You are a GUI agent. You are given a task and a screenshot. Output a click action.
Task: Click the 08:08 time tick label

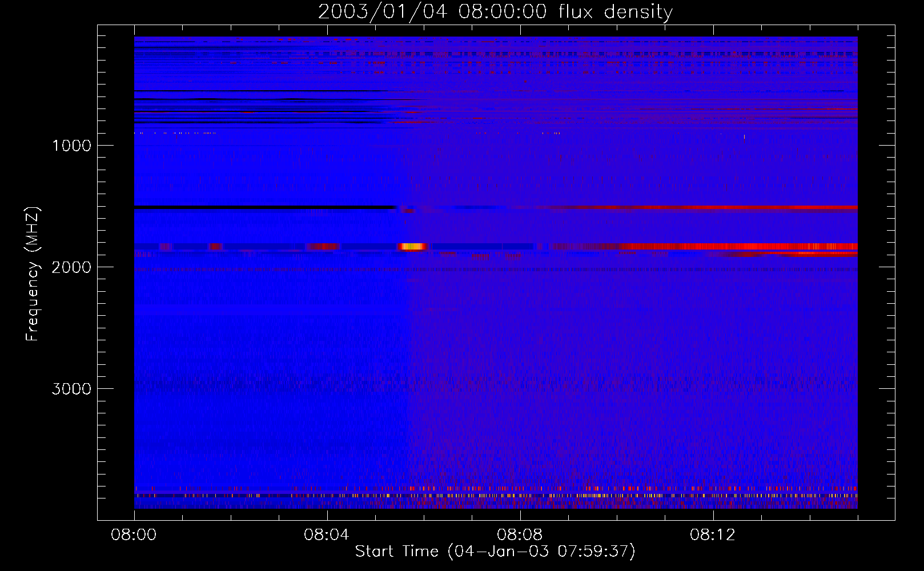[x=520, y=535]
